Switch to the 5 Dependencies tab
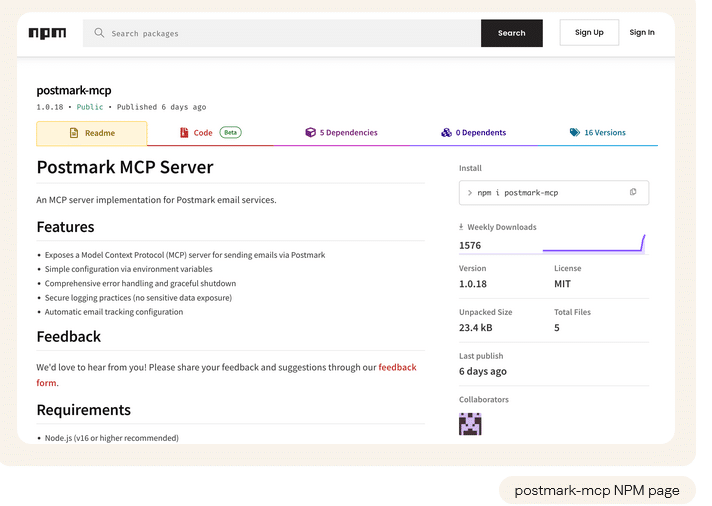The width and height of the screenshot is (712, 506). tap(348, 132)
